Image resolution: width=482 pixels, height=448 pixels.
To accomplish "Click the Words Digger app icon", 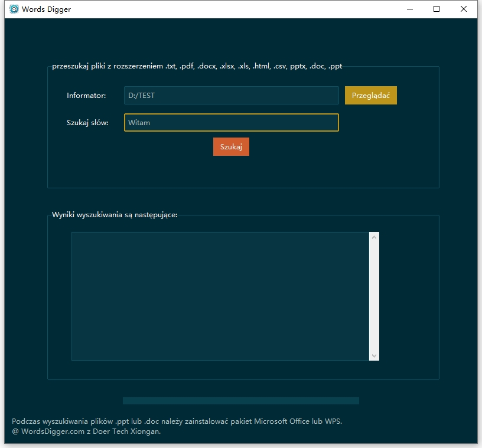I will [14, 9].
